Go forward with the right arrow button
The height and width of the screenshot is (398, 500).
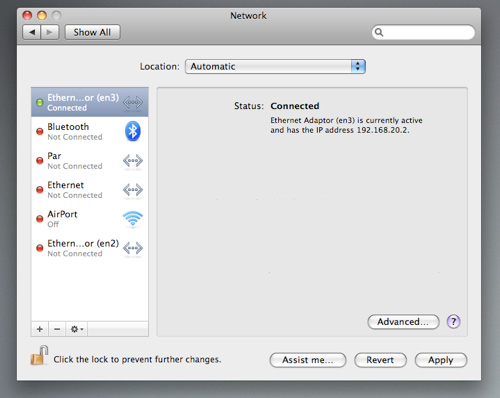50,32
